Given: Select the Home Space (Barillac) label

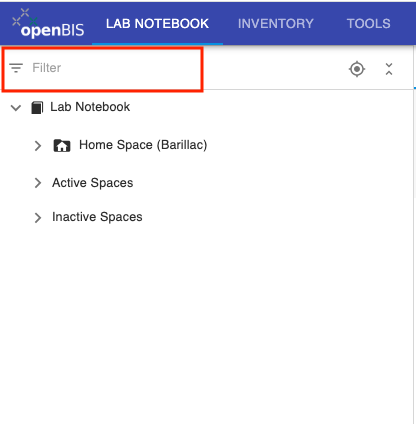Looking at the screenshot, I should click(143, 145).
